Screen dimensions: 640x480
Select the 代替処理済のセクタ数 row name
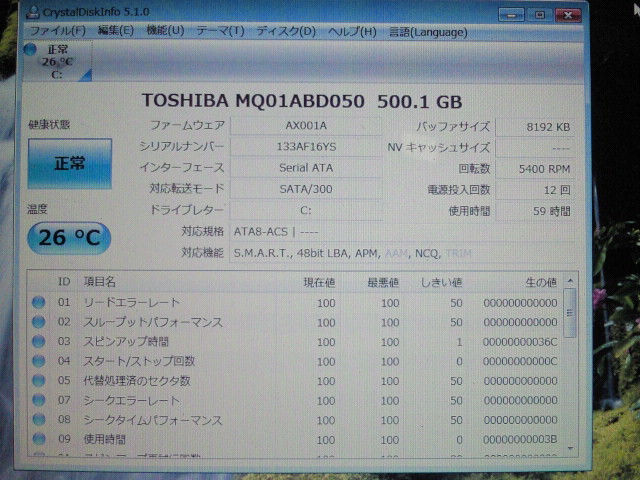click(x=137, y=381)
